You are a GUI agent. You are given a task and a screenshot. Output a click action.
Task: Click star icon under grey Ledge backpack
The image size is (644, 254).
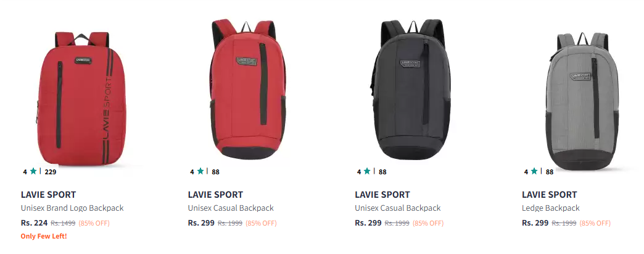pos(534,171)
